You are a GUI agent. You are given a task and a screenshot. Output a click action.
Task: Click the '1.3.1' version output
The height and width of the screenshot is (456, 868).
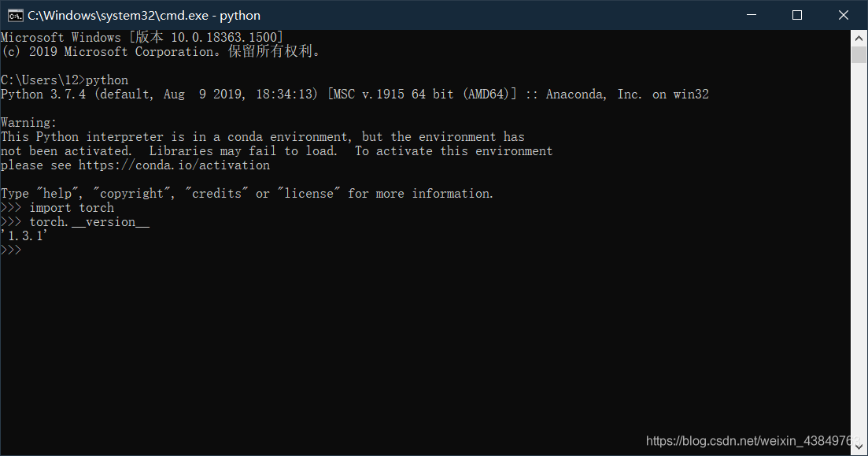[24, 235]
